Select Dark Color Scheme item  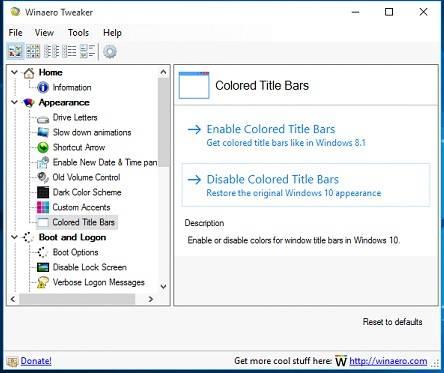coord(87,192)
